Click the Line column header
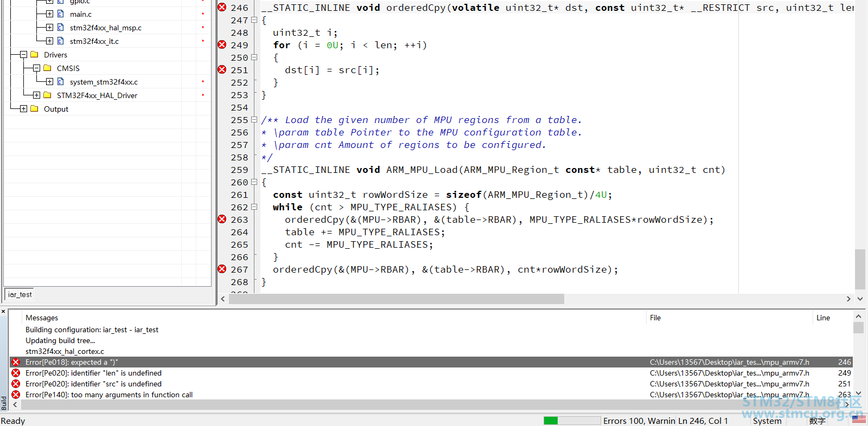868x426 pixels. coord(823,318)
